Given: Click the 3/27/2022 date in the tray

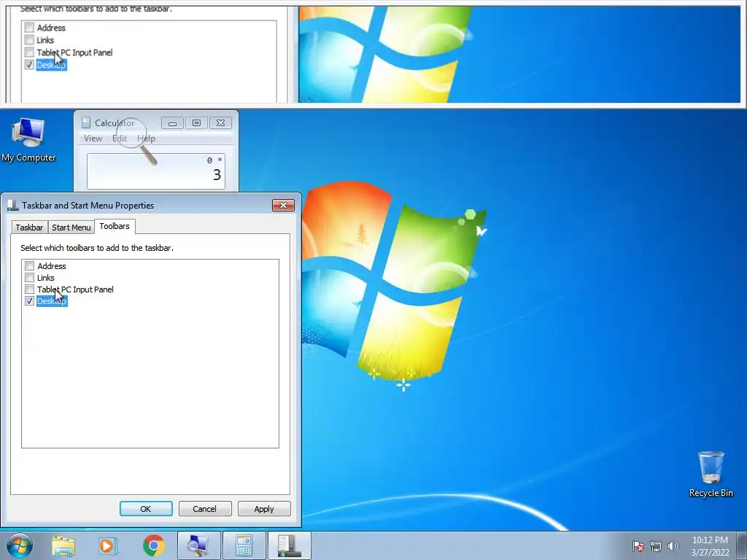Looking at the screenshot, I should (710, 553).
